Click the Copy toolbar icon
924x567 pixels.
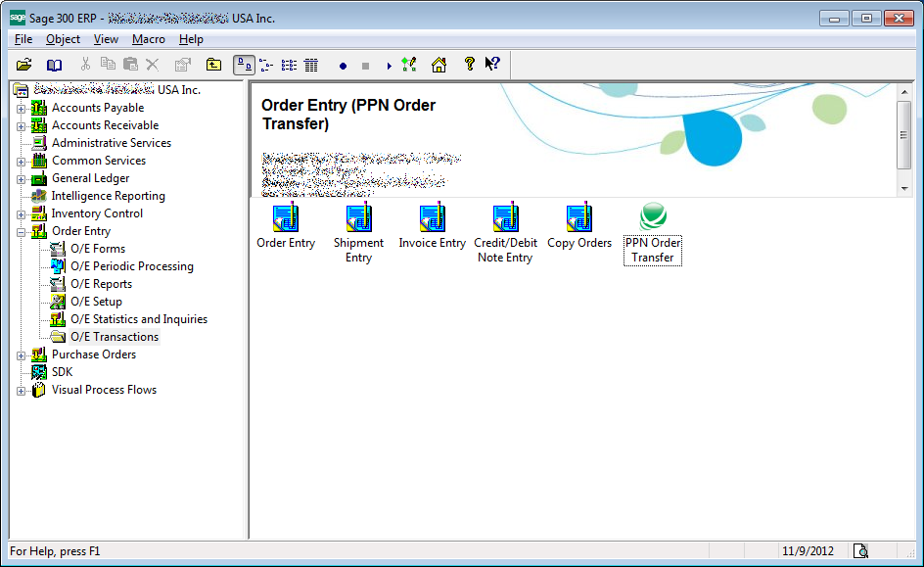[x=108, y=65]
